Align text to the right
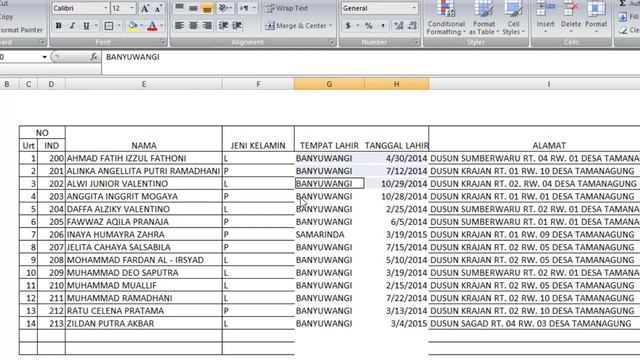This screenshot has width=640, height=360. [207, 26]
